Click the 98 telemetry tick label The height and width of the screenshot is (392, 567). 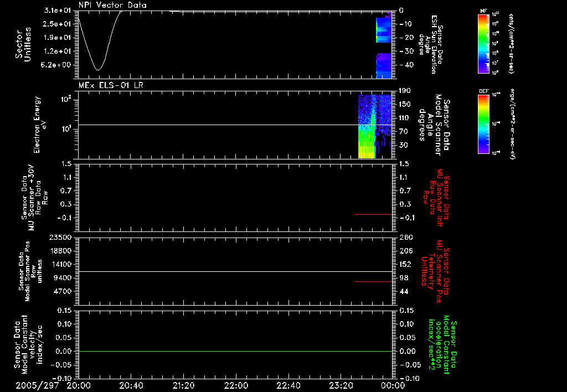[x=404, y=278]
